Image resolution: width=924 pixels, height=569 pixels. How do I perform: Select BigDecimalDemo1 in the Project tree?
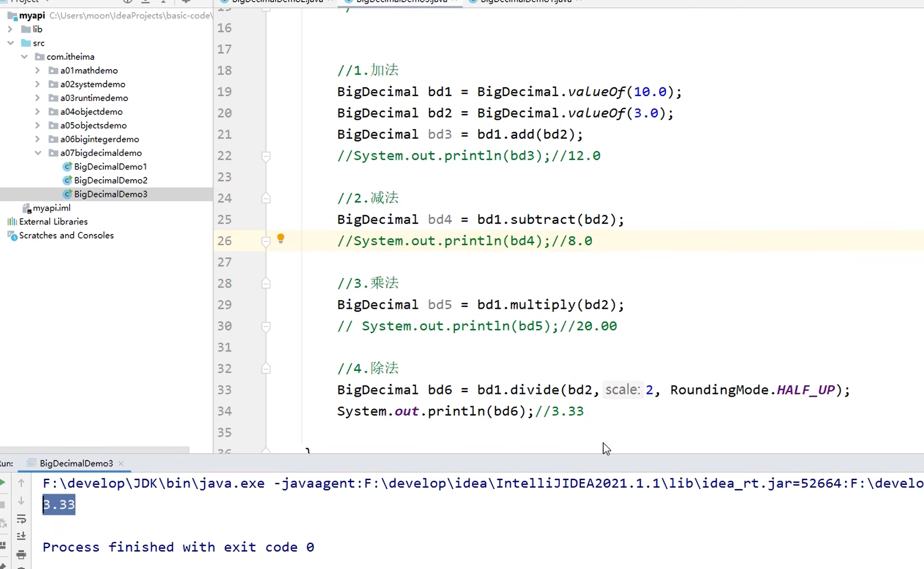point(111,166)
